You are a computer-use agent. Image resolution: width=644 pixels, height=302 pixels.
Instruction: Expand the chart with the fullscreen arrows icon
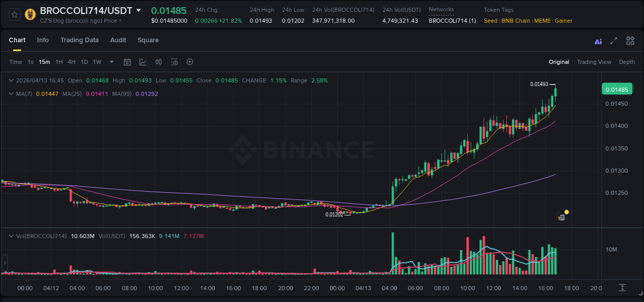pyautogui.click(x=614, y=41)
